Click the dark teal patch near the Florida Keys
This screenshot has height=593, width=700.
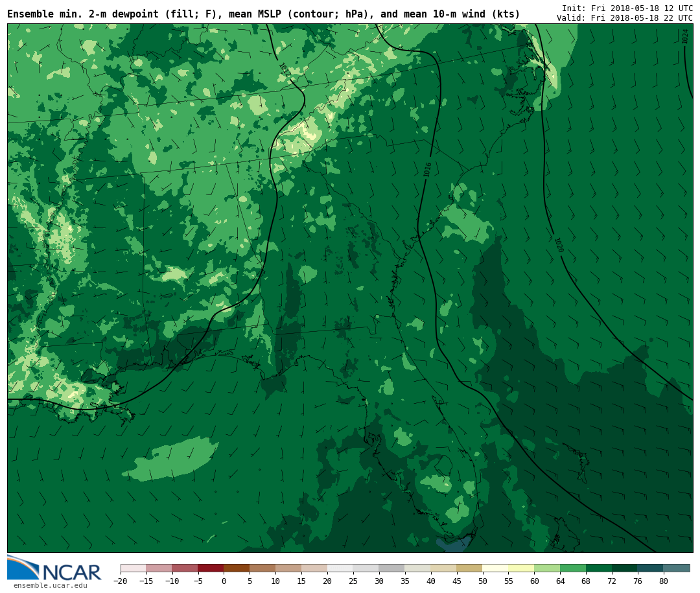[454, 544]
